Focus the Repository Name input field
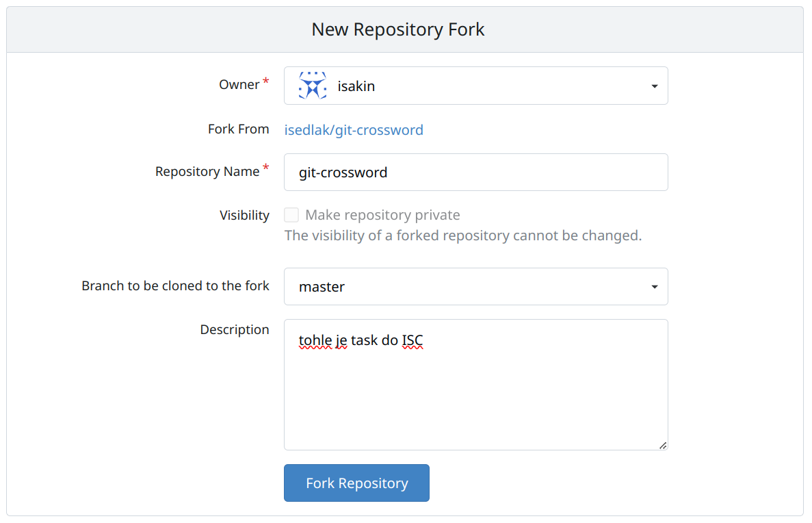This screenshot has height=523, width=812. tap(476, 172)
